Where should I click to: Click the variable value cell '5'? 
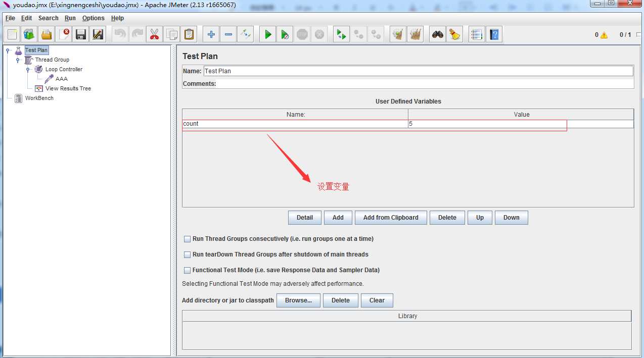(x=521, y=124)
